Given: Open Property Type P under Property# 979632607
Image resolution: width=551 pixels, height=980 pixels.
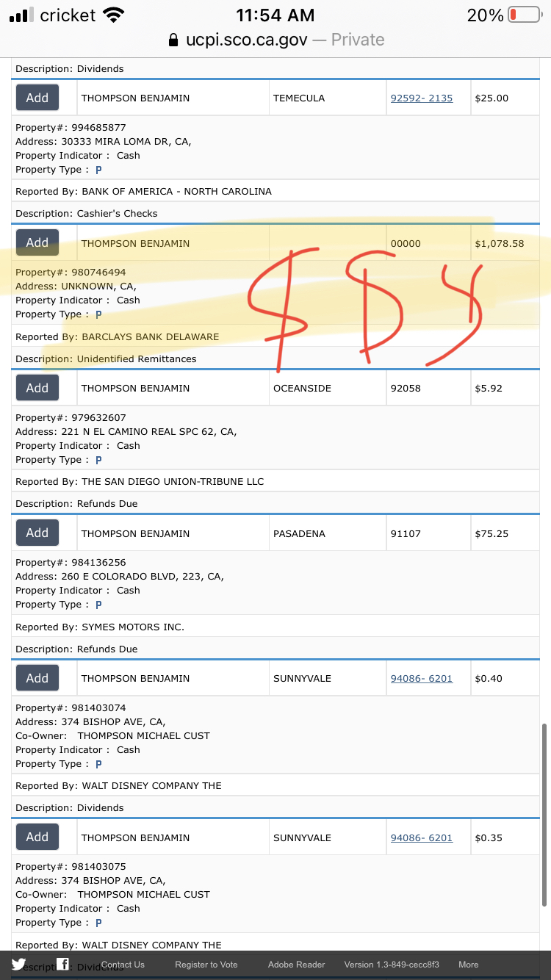Looking at the screenshot, I should pyautogui.click(x=98, y=460).
